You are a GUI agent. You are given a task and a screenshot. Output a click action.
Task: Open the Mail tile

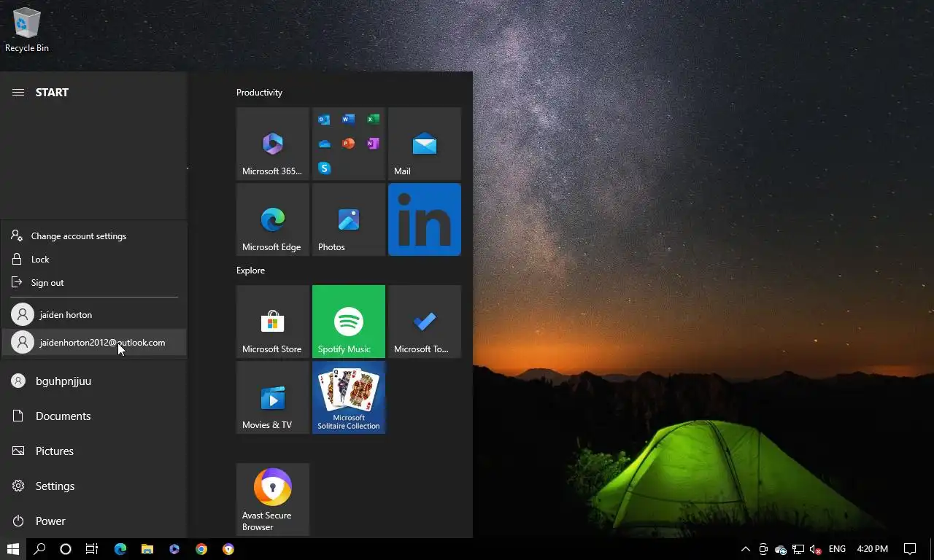click(x=425, y=144)
